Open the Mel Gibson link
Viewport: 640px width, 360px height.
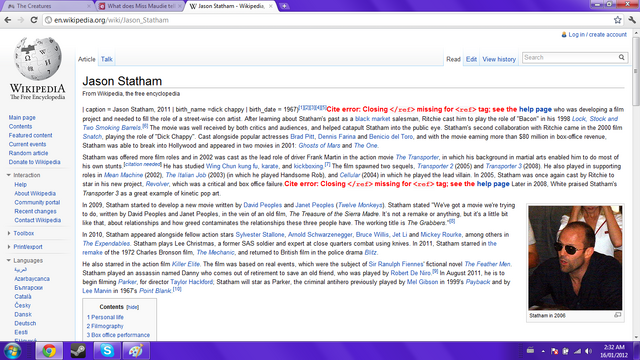pyautogui.click(x=422, y=282)
